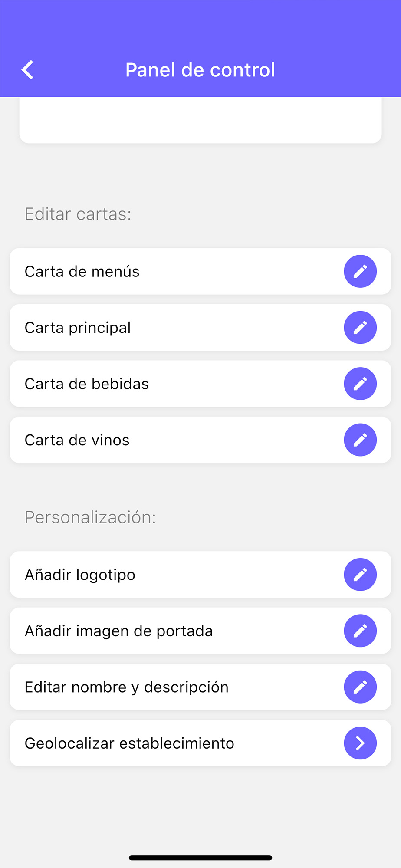Click the pencil icon for Añadir imagen de portada
The height and width of the screenshot is (868, 401).
[360, 631]
